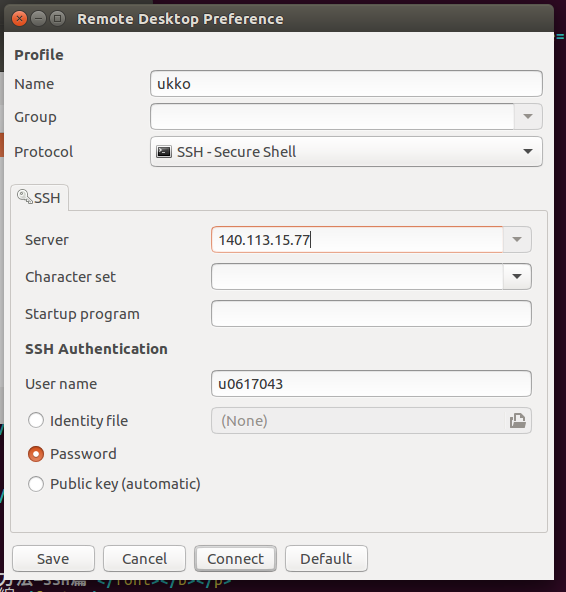Screen dimensions: 566x592
Task: Maximize the preference dialog window
Action: 58,18
